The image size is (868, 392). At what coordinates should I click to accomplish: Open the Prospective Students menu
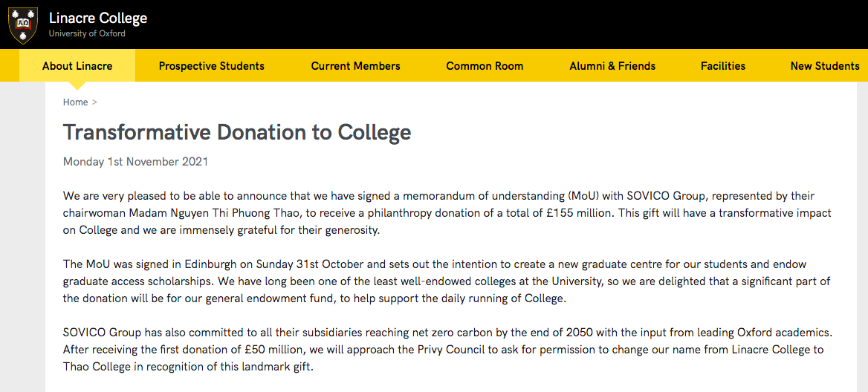coord(212,65)
